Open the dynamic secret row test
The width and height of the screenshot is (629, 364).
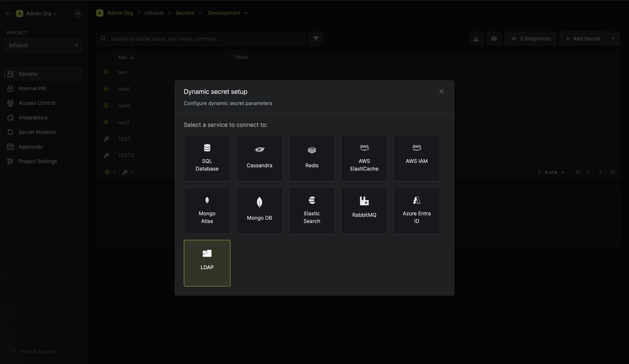(x=358, y=72)
